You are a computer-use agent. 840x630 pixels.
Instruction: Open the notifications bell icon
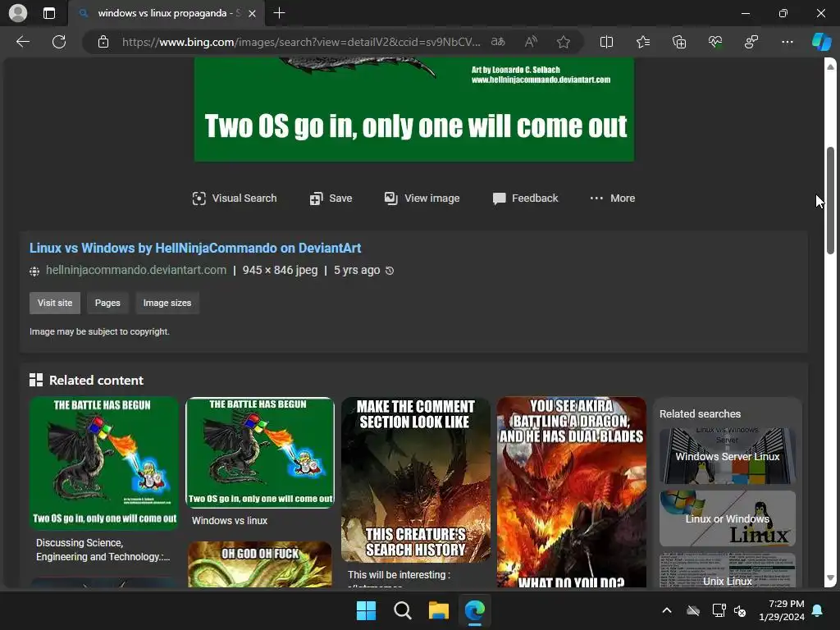(818, 610)
